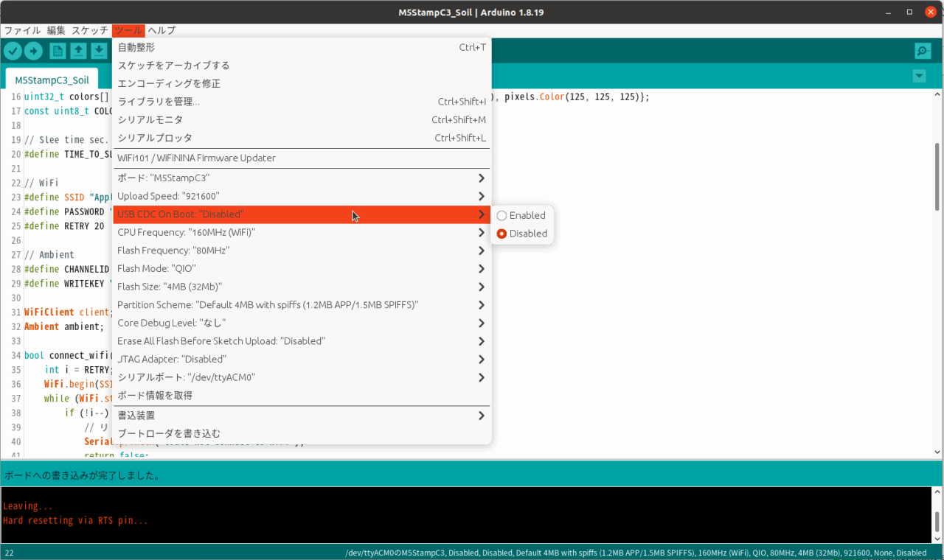Image resolution: width=944 pixels, height=560 pixels.
Task: Open the 編集 menu
Action: 56,30
